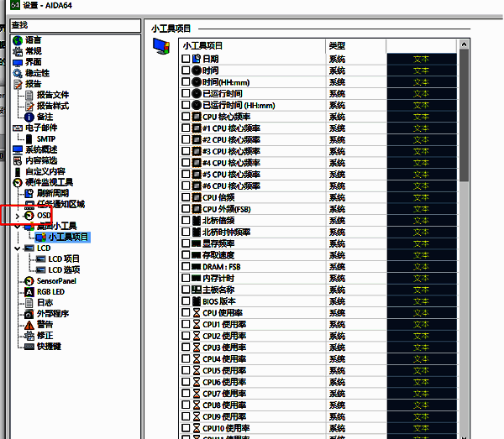Click the 电子邮件 envelope icon
Viewport: 504px width, 439px height.
(x=18, y=128)
